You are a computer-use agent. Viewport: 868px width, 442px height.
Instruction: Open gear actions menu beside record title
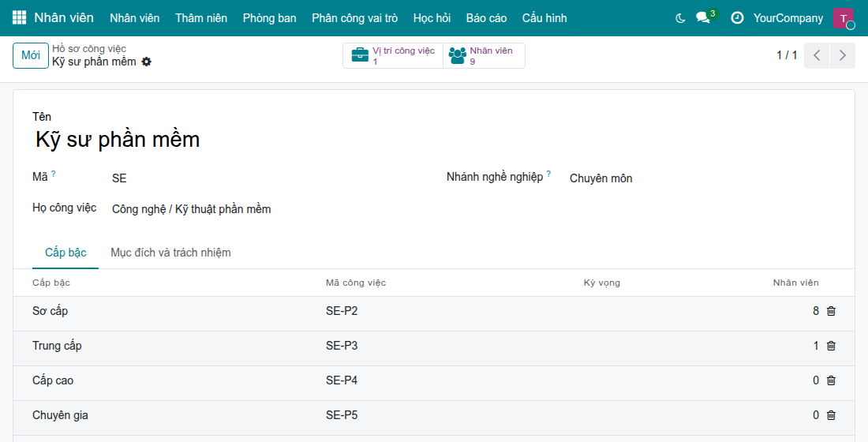146,62
